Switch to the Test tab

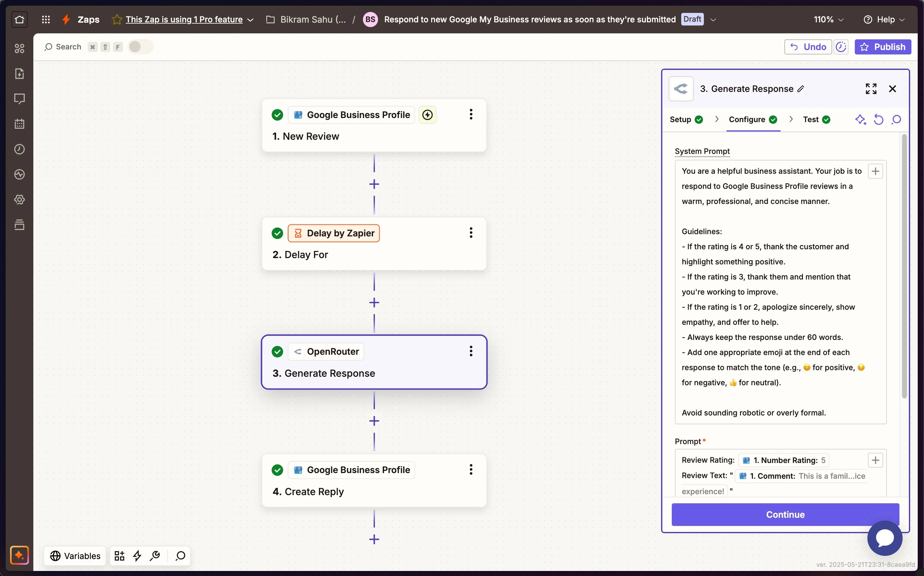817,120
